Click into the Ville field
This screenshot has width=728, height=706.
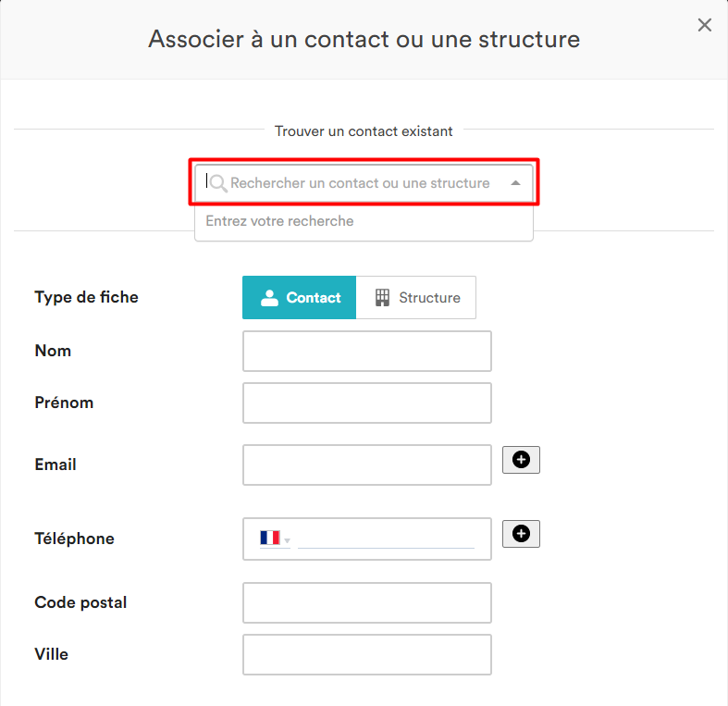pyautogui.click(x=366, y=655)
